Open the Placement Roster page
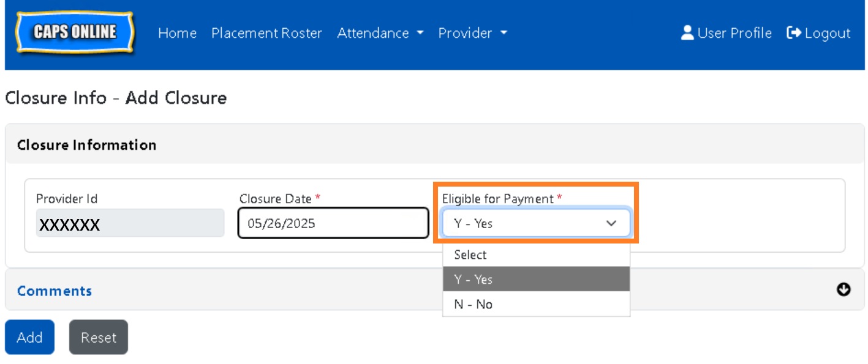The height and width of the screenshot is (364, 868). click(x=266, y=33)
